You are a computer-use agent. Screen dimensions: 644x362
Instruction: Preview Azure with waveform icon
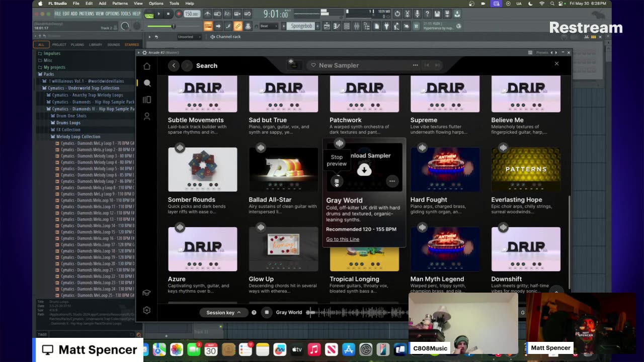click(180, 228)
